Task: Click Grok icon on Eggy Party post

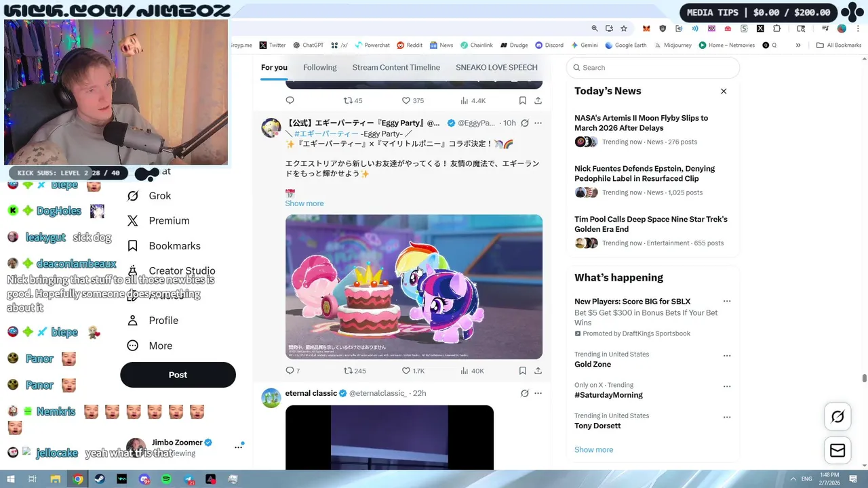Action: click(x=524, y=123)
